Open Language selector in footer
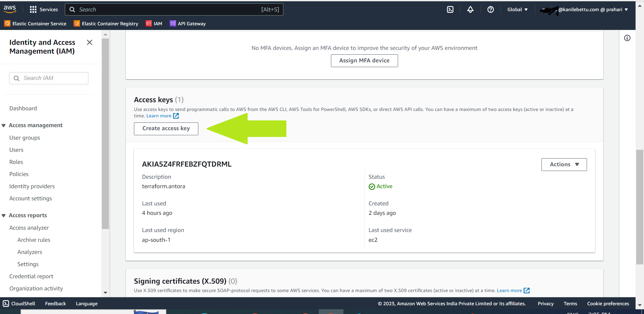This screenshot has width=644, height=314. pyautogui.click(x=87, y=304)
